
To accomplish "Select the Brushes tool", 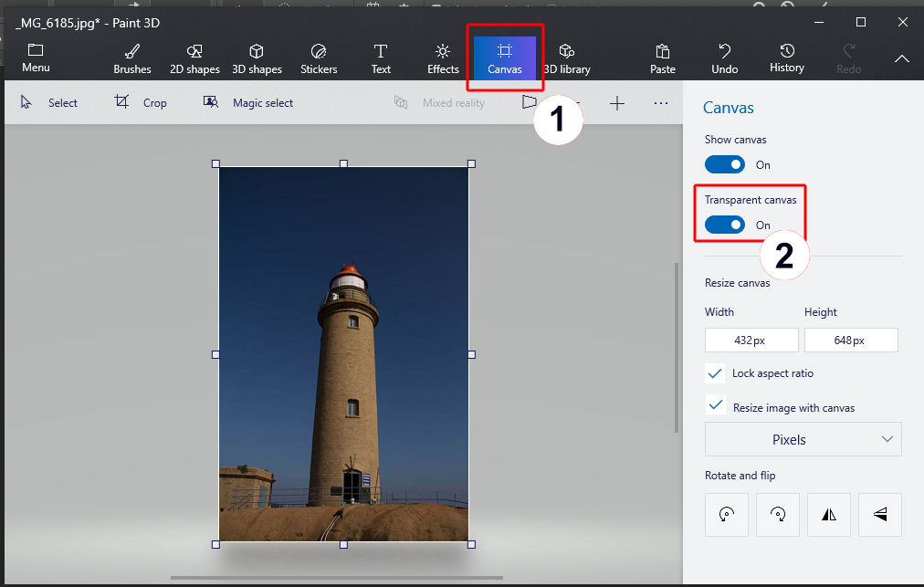I will pyautogui.click(x=131, y=57).
